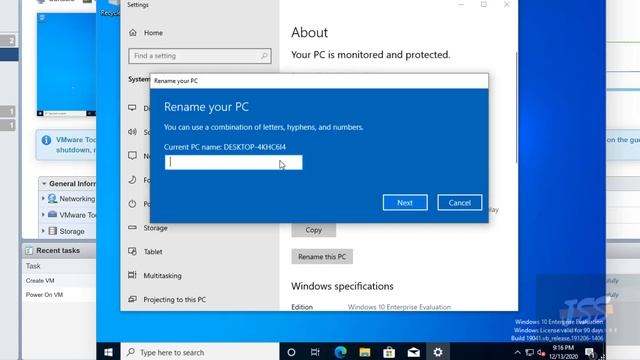Open Storage settings page
The width and height of the screenshot is (640, 360).
(x=156, y=228)
